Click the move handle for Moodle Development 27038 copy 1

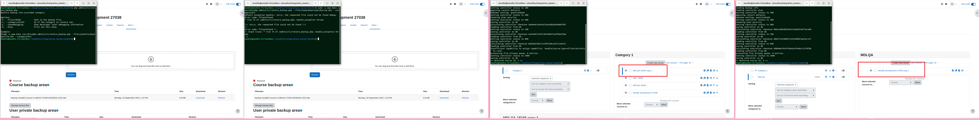click(x=871, y=71)
